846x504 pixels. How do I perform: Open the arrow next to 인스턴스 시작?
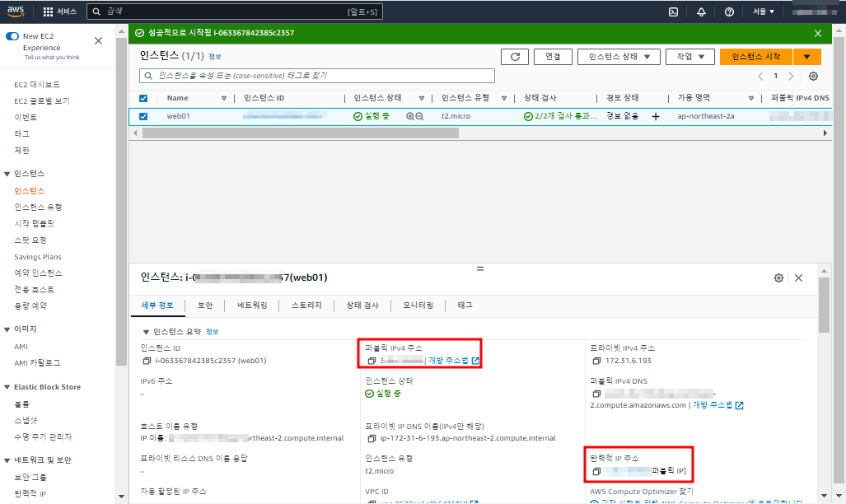pyautogui.click(x=807, y=57)
